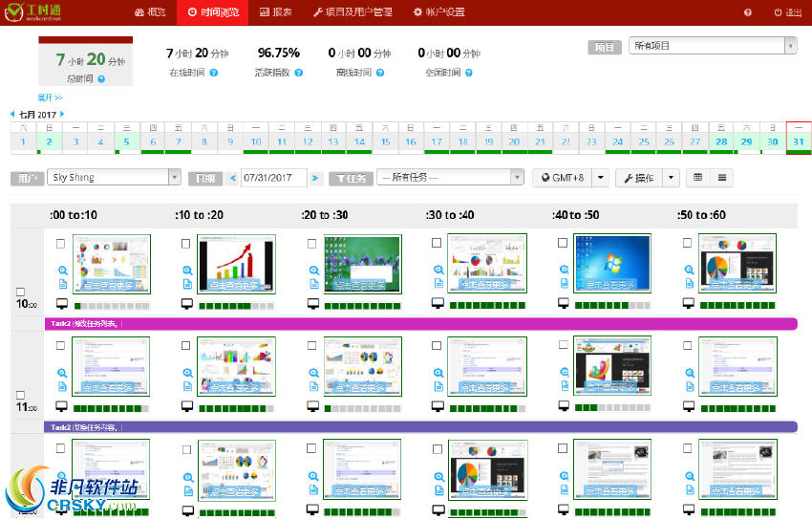Zoom magnifier for 10:00 :00 to :10 screenshot
The image size is (812, 520).
click(x=63, y=271)
